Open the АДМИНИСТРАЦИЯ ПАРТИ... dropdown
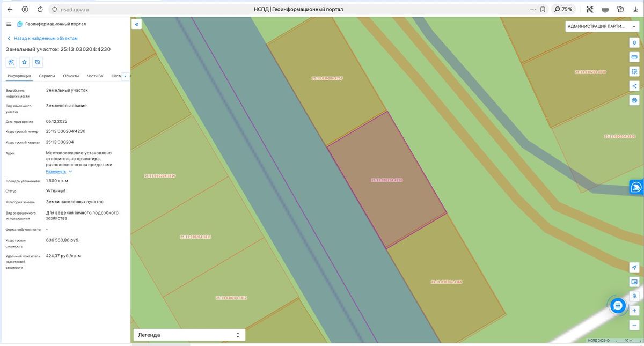The height and width of the screenshot is (346, 644). click(602, 26)
